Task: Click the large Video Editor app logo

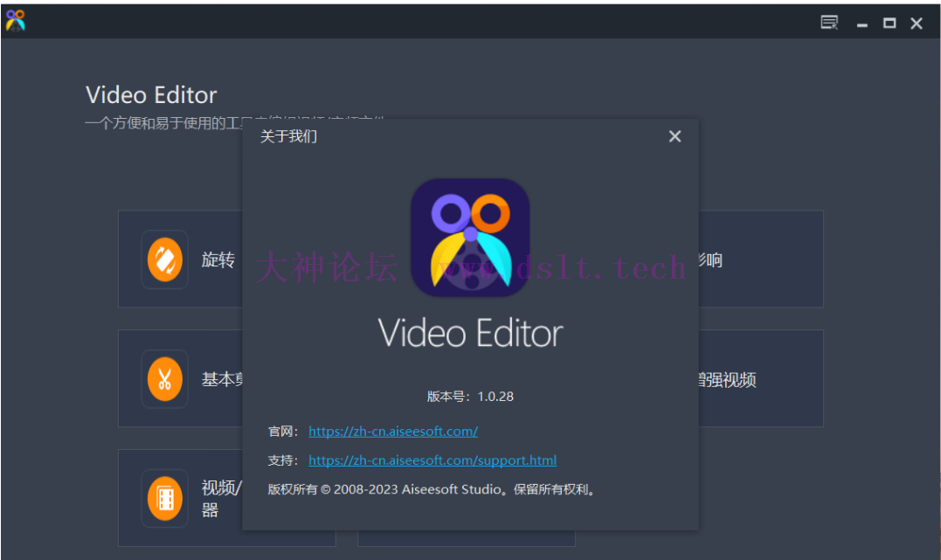Action: tap(470, 237)
